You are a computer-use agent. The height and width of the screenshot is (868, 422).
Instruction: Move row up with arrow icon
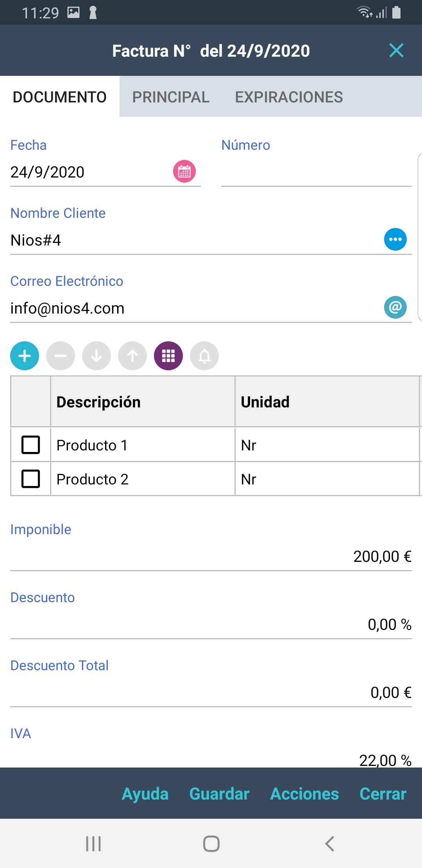pos(132,356)
